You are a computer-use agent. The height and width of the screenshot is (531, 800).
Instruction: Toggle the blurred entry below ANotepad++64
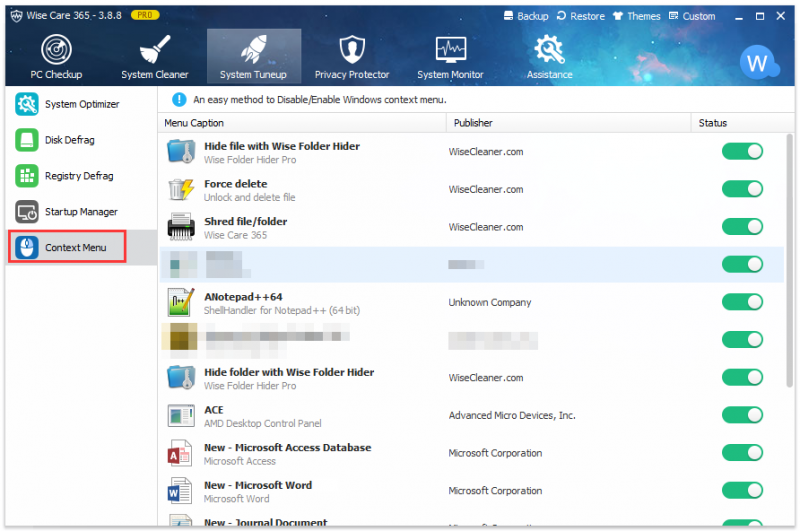(742, 340)
